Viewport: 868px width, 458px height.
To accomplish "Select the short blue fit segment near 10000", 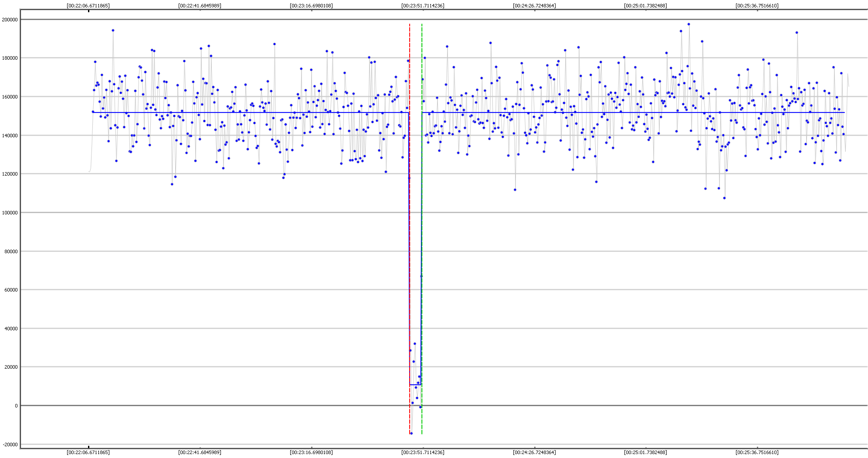I will click(415, 385).
